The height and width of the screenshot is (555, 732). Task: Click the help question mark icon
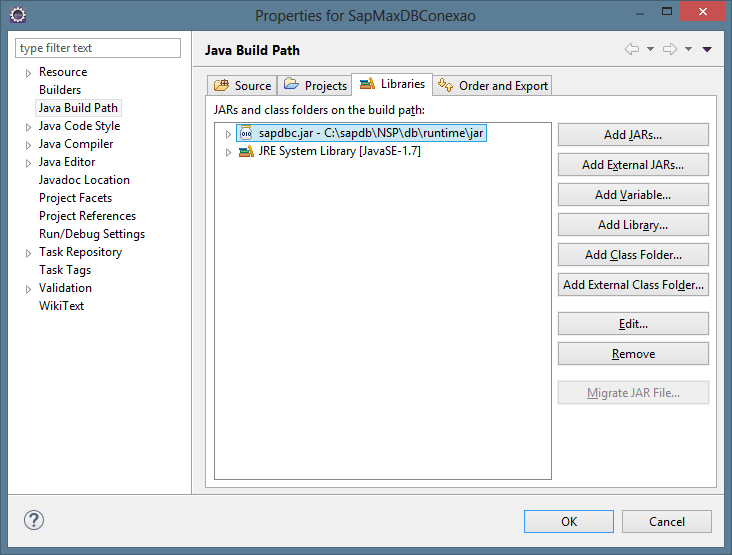point(34,521)
